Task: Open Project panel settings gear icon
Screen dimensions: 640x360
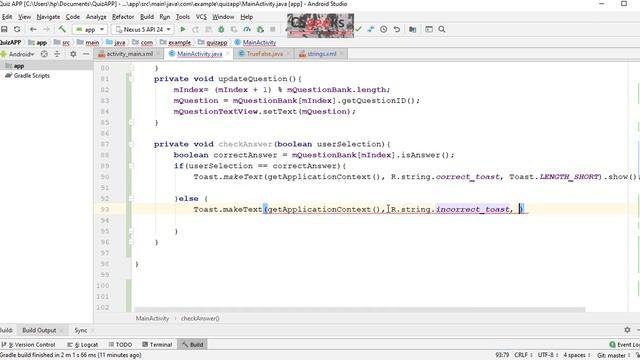Action: click(73, 54)
